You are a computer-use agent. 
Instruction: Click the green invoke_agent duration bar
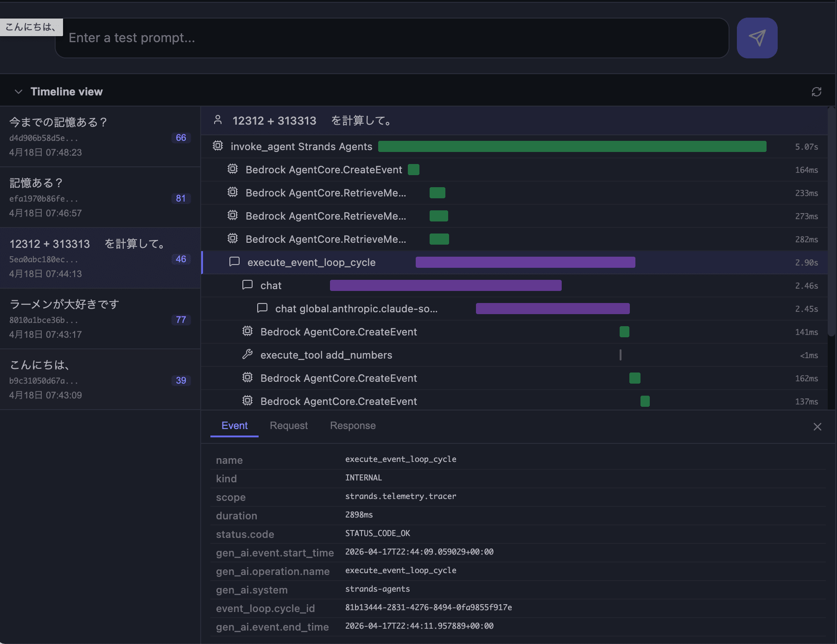pyautogui.click(x=572, y=146)
